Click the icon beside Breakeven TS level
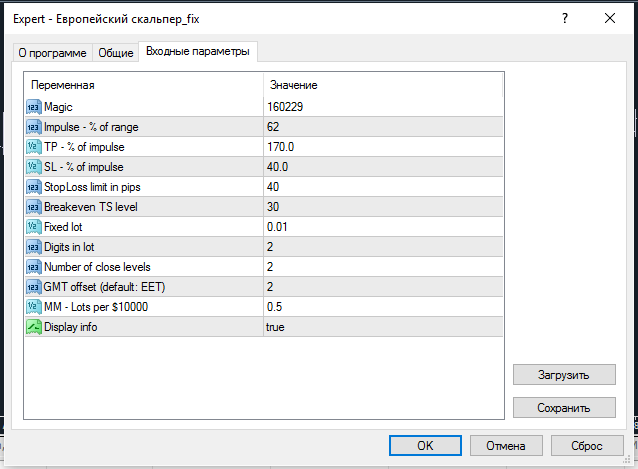Viewport: 638px width, 469px height. point(34,207)
